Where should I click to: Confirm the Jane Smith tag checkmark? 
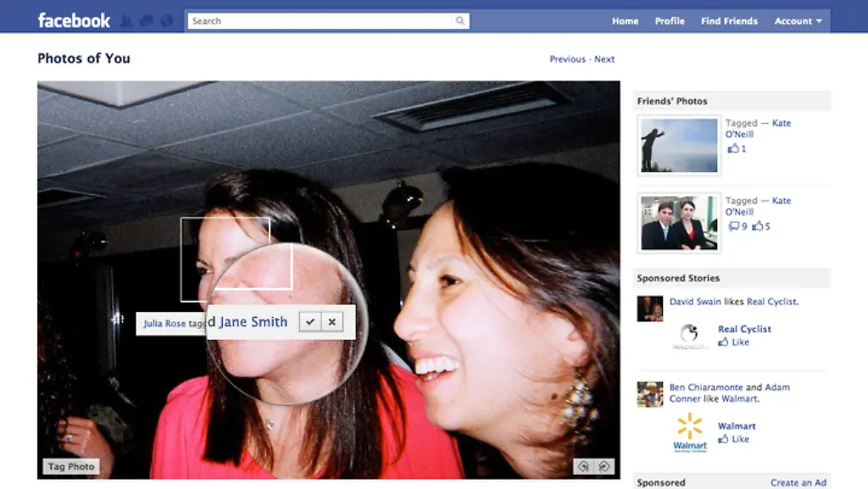[x=310, y=322]
